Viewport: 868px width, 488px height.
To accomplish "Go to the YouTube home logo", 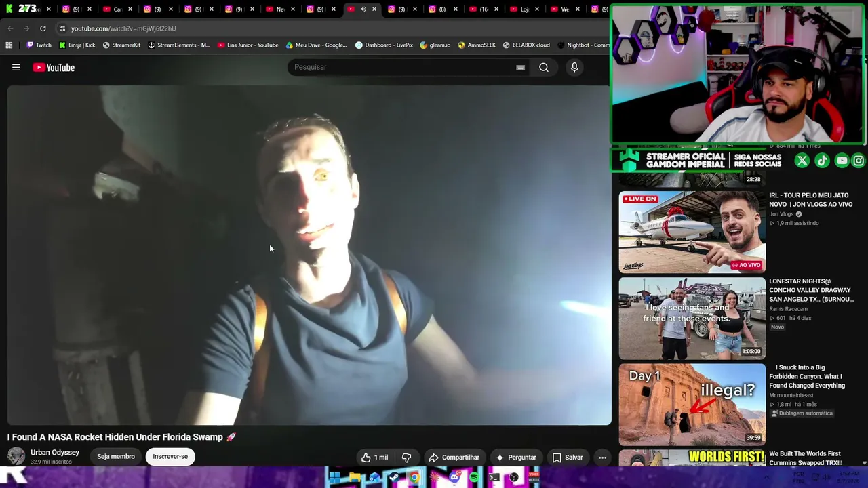I will pyautogui.click(x=54, y=67).
